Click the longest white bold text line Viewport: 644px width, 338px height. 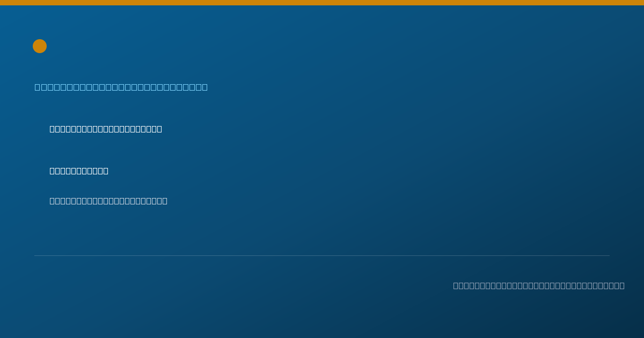pos(106,129)
